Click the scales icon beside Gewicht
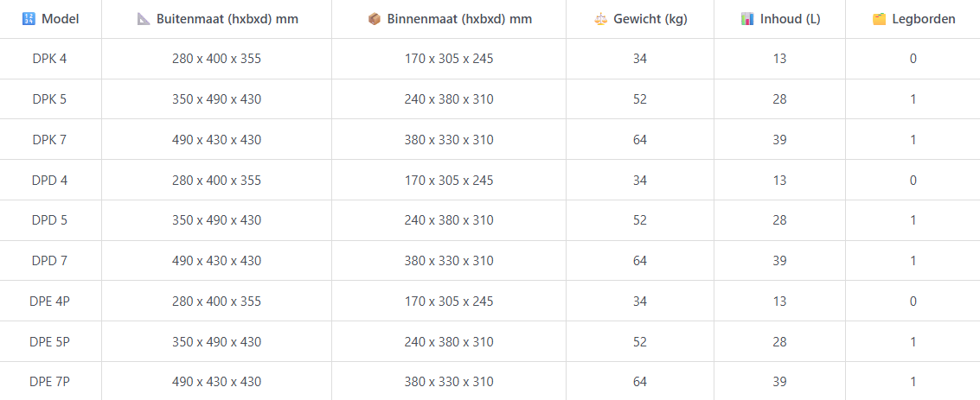 pos(600,19)
